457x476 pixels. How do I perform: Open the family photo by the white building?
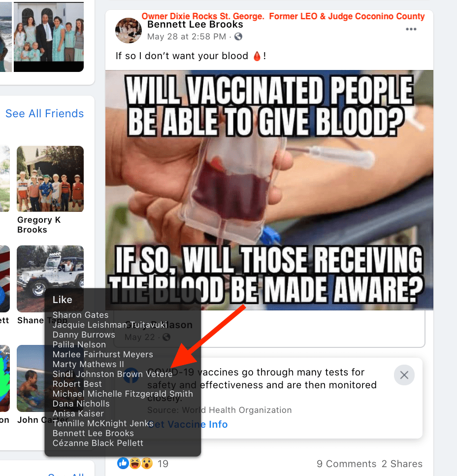point(49,37)
